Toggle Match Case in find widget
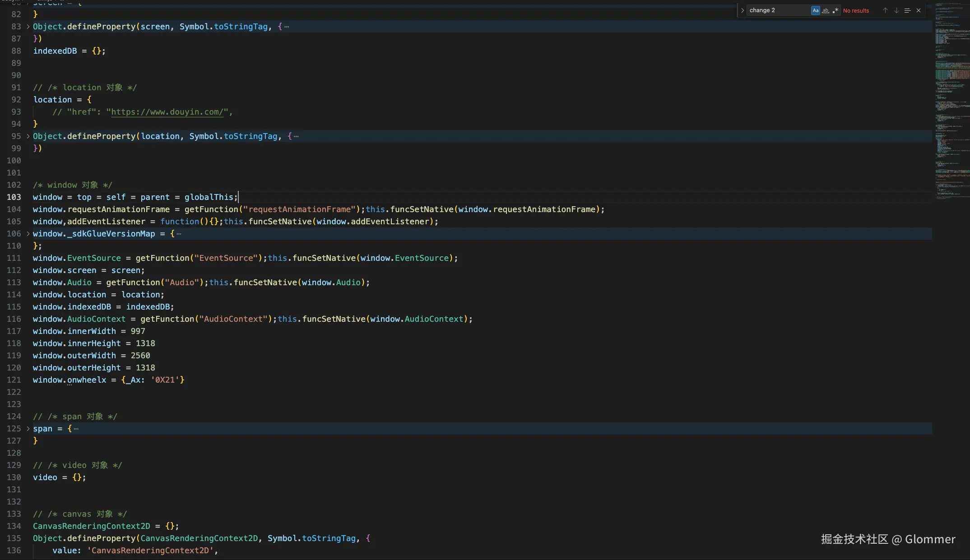The height and width of the screenshot is (560, 970). (815, 10)
